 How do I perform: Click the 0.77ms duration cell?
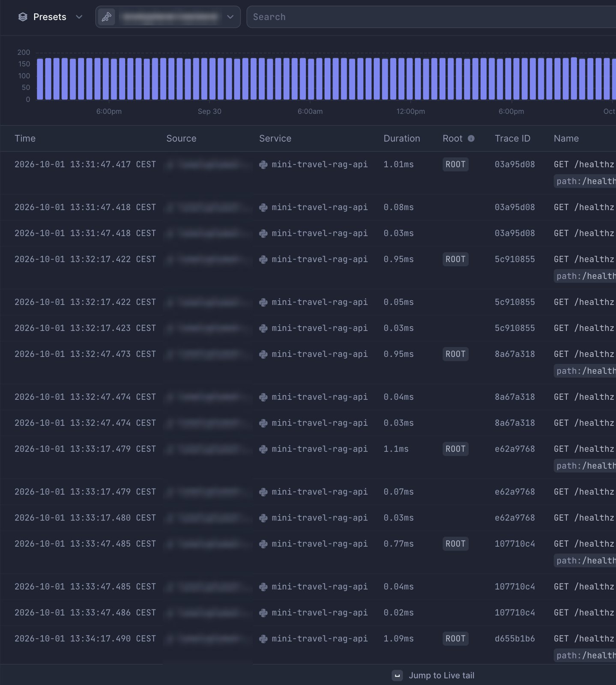click(398, 544)
